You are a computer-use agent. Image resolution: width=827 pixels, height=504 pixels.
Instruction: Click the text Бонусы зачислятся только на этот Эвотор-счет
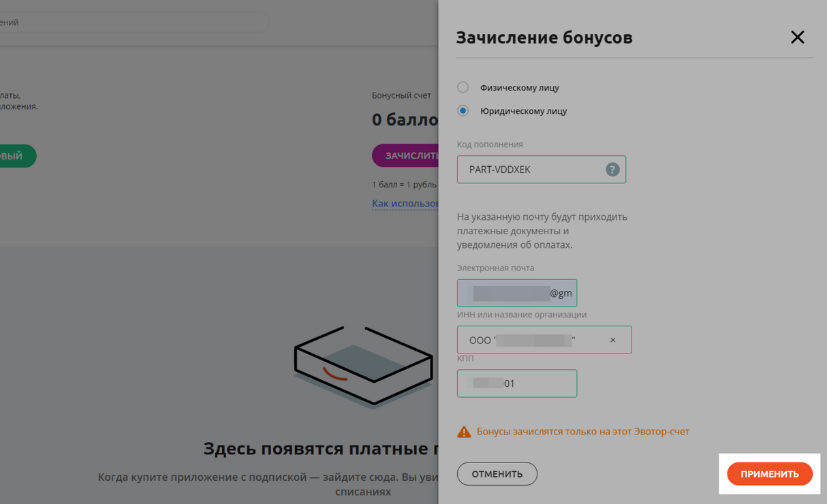click(x=583, y=431)
